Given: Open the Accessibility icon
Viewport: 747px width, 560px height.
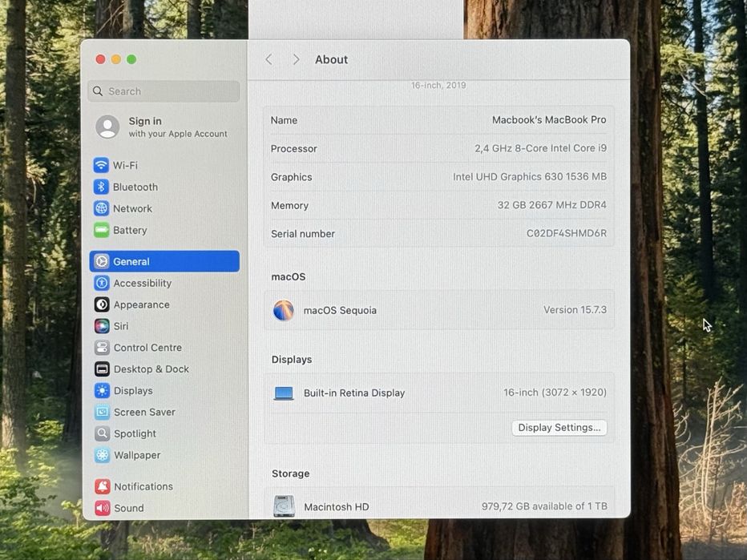Looking at the screenshot, I should (x=102, y=283).
